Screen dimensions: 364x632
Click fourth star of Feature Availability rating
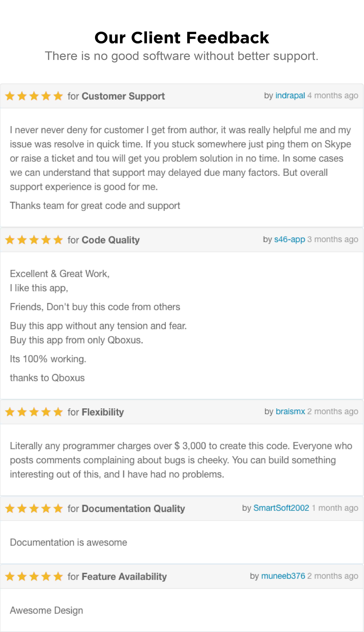tap(46, 576)
